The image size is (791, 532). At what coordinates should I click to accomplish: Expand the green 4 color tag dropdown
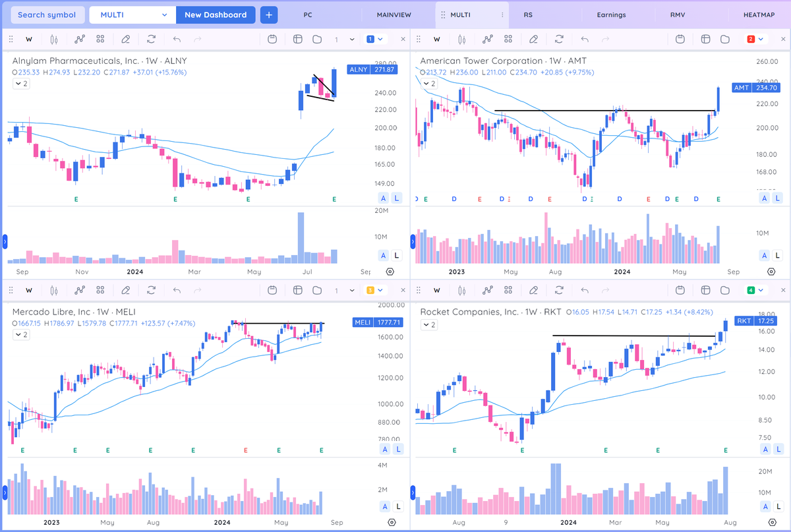(x=755, y=289)
